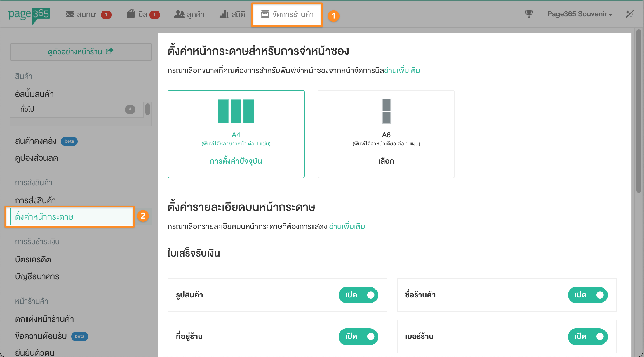Click the ตั้งค่ารายละเอียดบนหน้ากระดาษ heading
Viewport: 644px width, 357px height.
241,207
